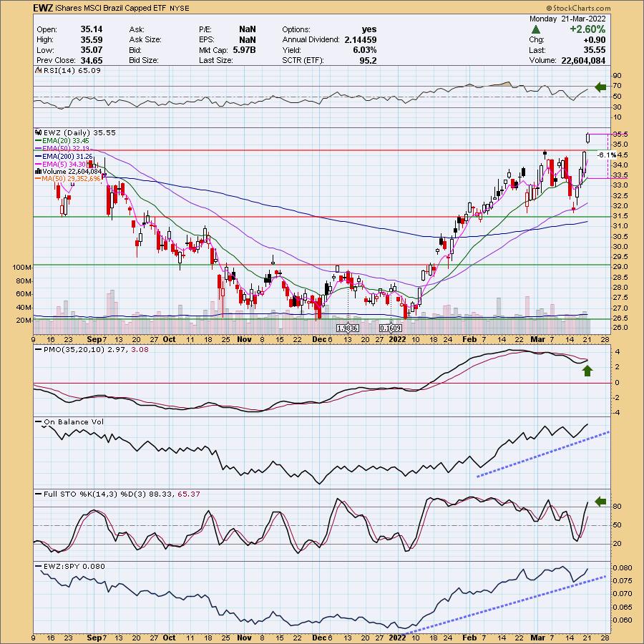Click the EMA(50) 32.19 legend entry
The width and height of the screenshot is (644, 644).
65,148
